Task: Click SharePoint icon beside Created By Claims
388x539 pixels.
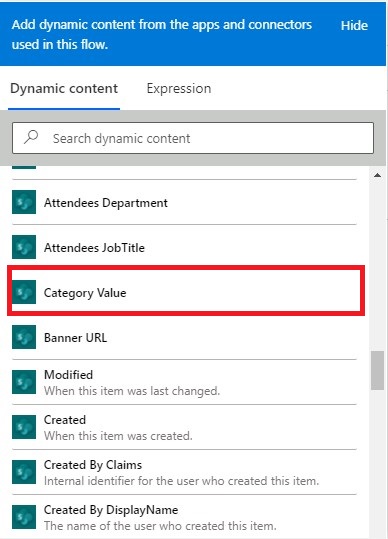Action: coord(24,472)
